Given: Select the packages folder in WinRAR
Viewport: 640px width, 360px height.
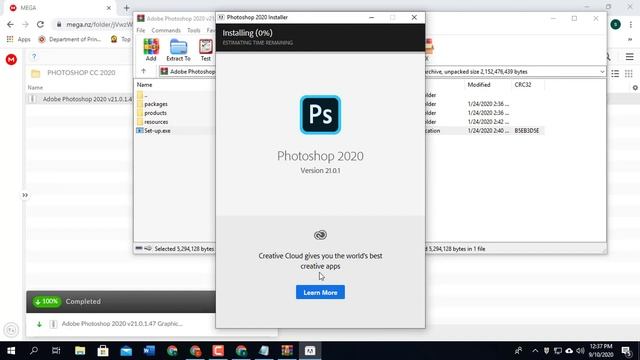Looking at the screenshot, I should (156, 104).
